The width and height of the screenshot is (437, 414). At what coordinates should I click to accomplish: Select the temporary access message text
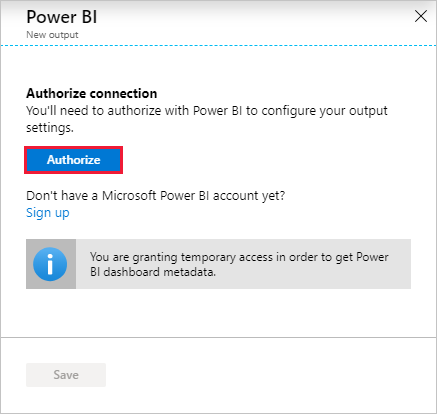[x=239, y=264]
